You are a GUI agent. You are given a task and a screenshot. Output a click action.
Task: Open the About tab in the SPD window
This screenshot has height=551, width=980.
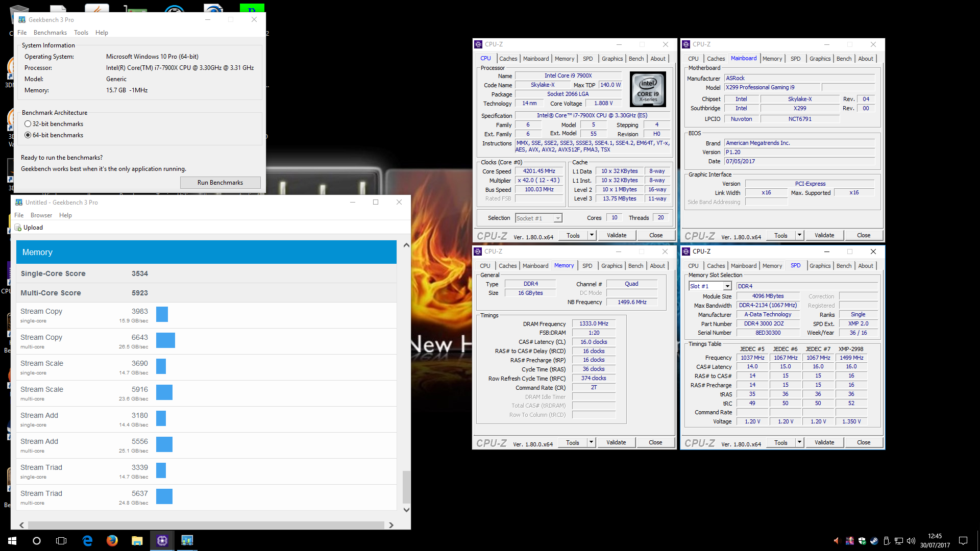click(866, 266)
